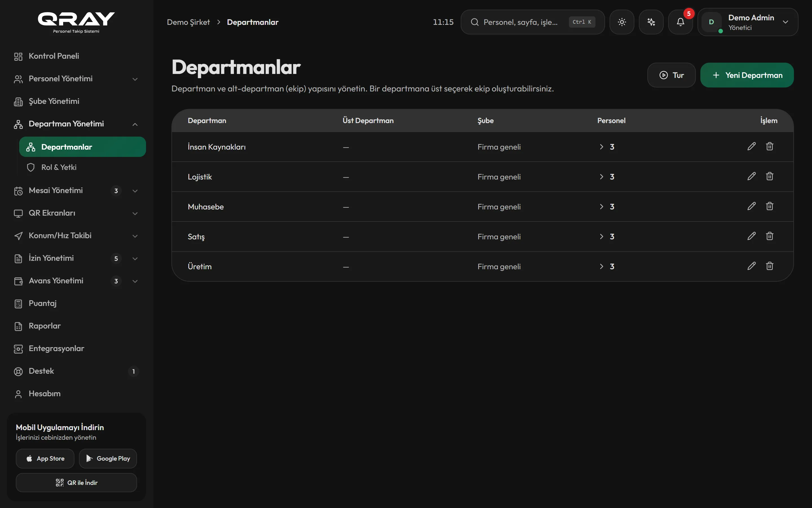Edit the Satış department
This screenshot has width=812, height=508.
click(752, 236)
